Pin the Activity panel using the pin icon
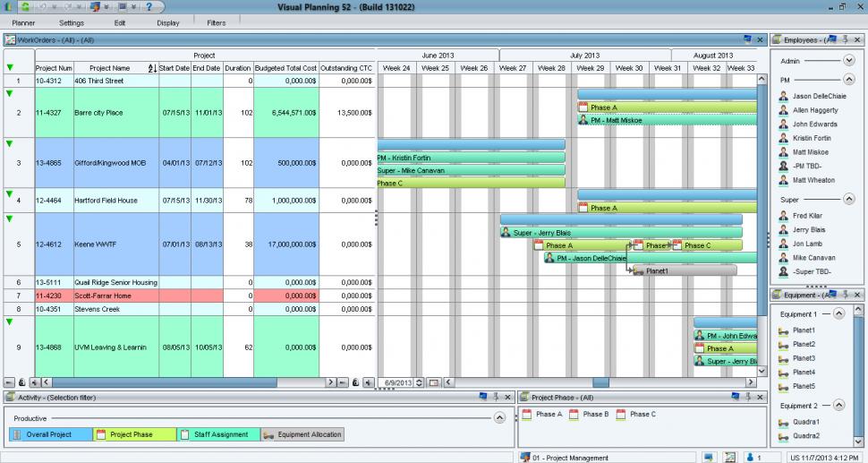Image resolution: width=868 pixels, height=463 pixels. tap(495, 397)
